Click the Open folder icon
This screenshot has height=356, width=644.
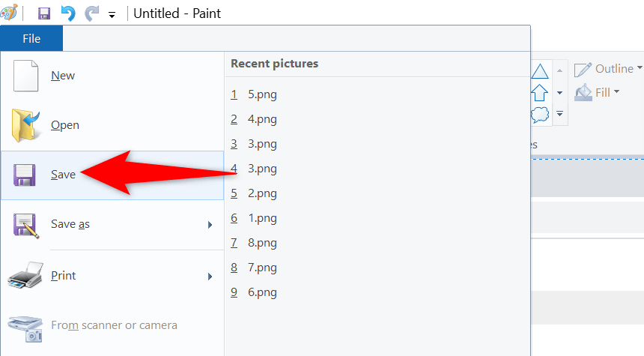(26, 125)
